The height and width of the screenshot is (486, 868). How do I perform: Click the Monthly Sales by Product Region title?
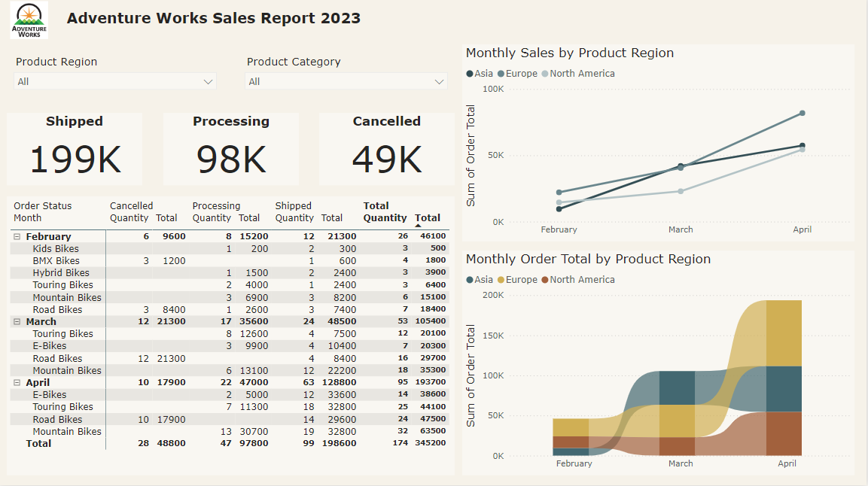pos(570,53)
